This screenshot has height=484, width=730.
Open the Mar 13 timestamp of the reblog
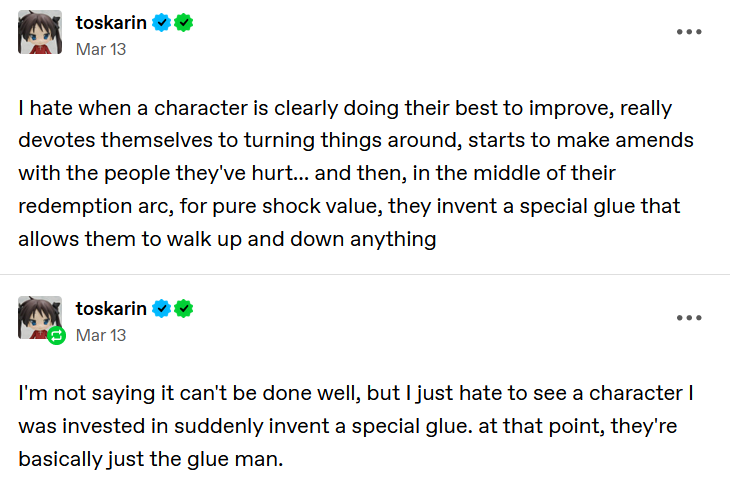pyautogui.click(x=101, y=335)
